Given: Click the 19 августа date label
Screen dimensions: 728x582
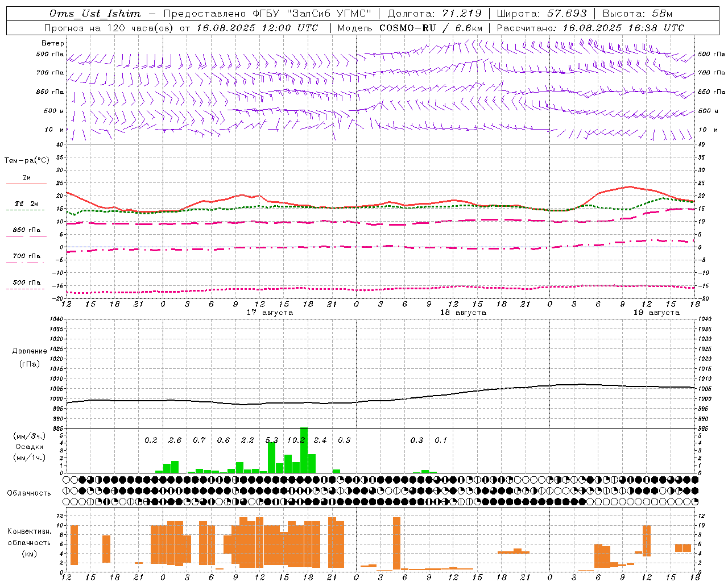Looking at the screenshot, I should tap(656, 313).
